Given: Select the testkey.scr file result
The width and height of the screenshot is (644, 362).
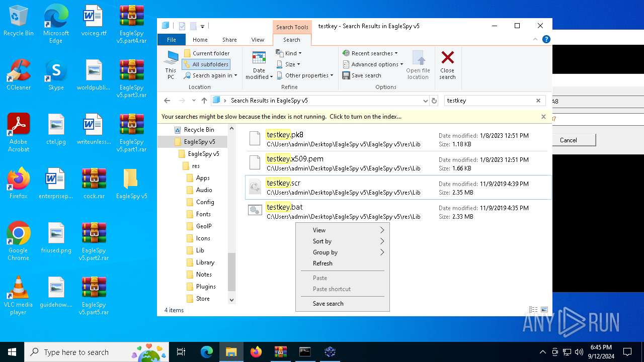Looking at the screenshot, I should [398, 187].
